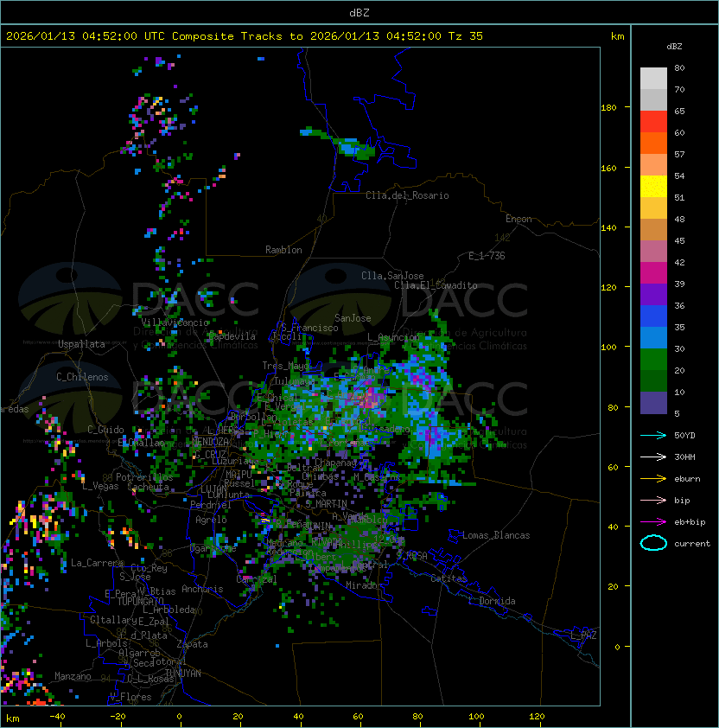Click the 'E_1-736' map label

487,256
